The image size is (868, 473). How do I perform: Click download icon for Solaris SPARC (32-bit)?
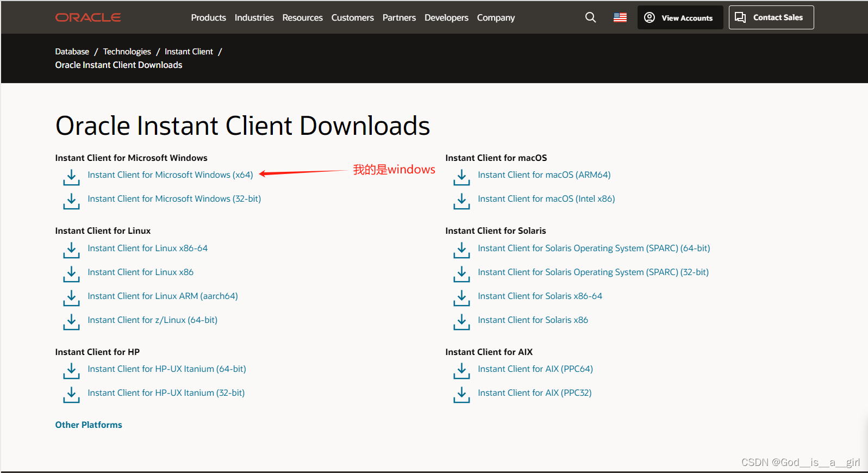[461, 275]
